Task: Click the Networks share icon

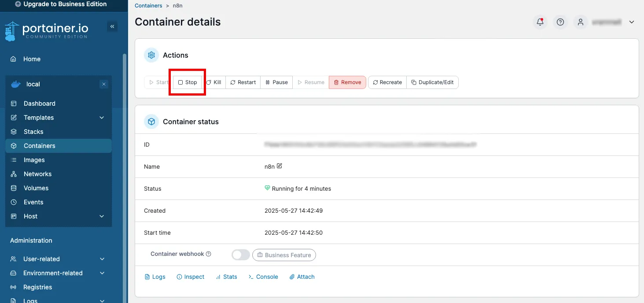Action: 14,174
